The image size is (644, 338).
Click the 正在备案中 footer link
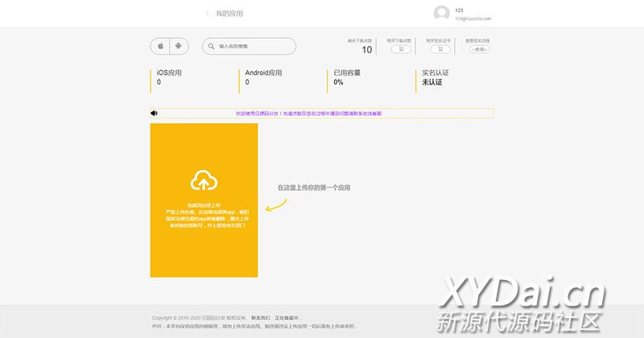coord(287,318)
